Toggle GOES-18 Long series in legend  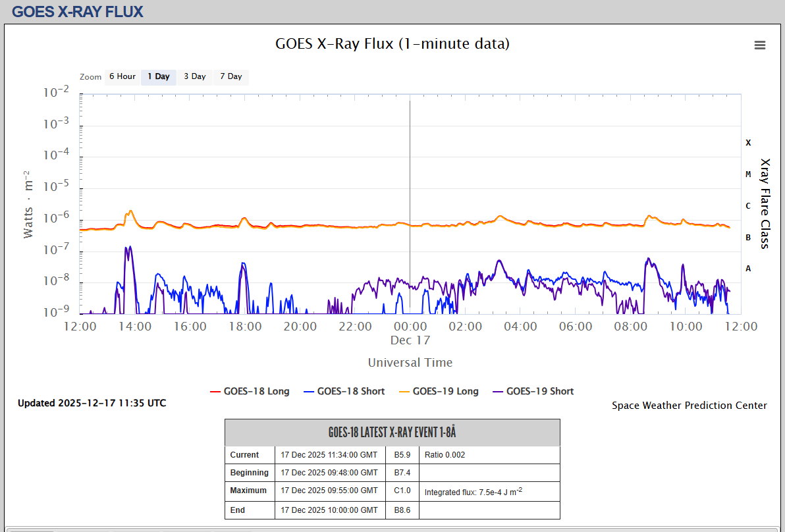250,391
